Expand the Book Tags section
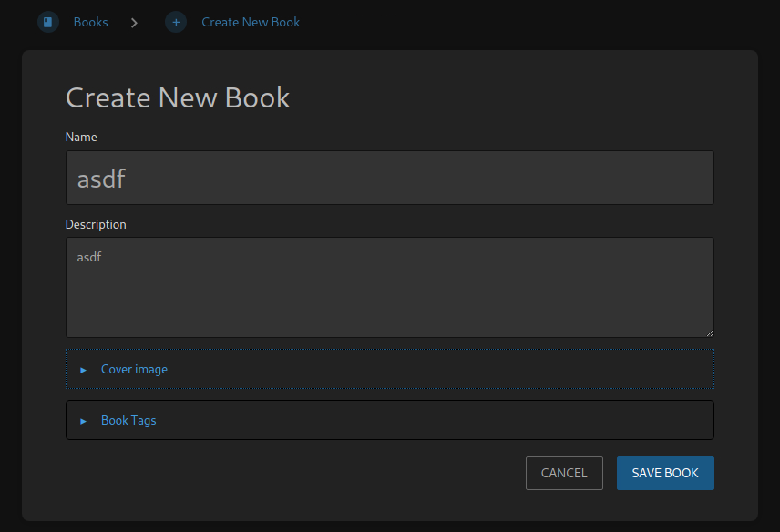 point(389,421)
